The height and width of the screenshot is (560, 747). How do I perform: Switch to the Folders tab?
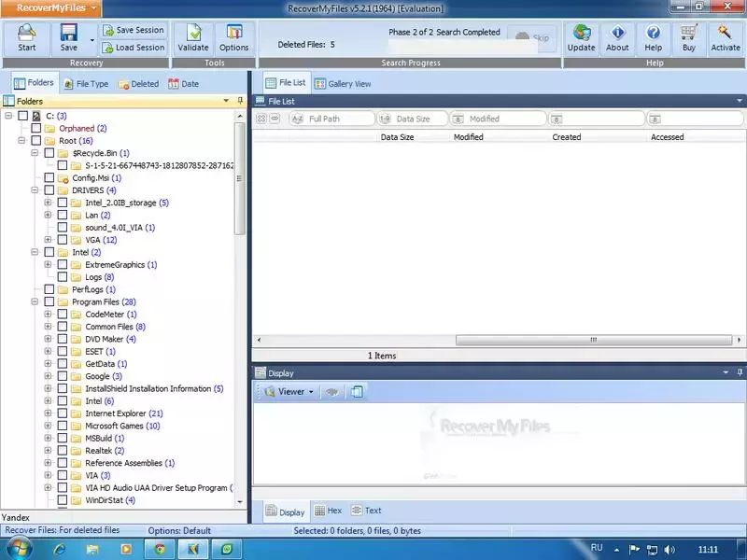tap(34, 83)
